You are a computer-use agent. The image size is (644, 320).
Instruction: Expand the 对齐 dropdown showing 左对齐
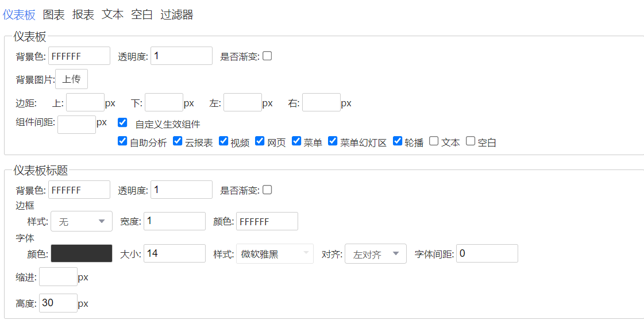tap(376, 255)
